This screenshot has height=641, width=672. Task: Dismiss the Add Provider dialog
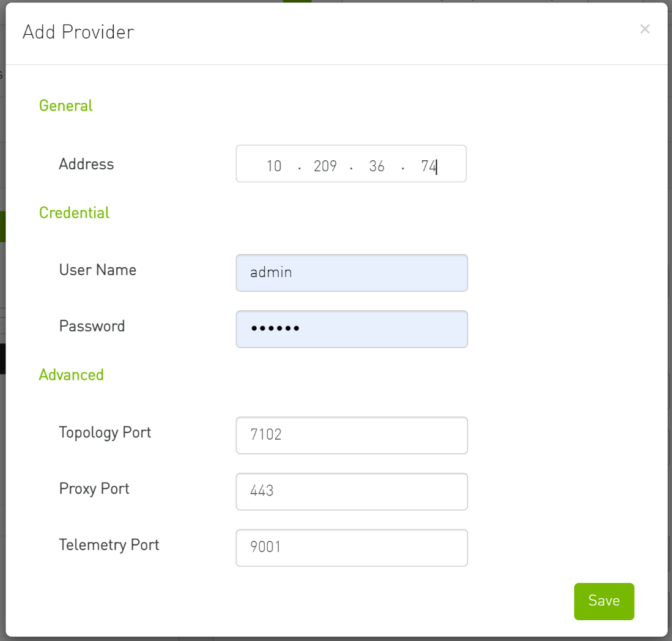[x=645, y=29]
